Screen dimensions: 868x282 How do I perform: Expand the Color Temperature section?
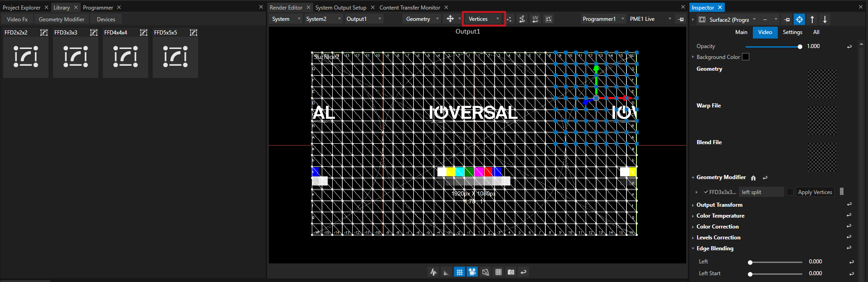tap(693, 216)
